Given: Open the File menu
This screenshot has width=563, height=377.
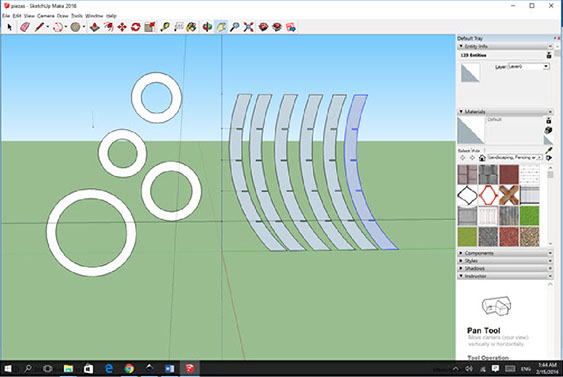Looking at the screenshot, I should point(6,16).
